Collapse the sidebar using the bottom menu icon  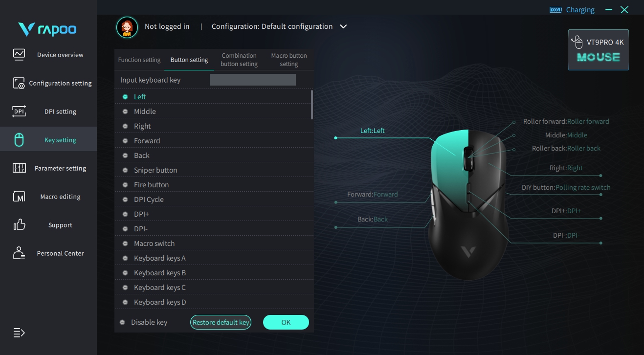[x=19, y=333]
